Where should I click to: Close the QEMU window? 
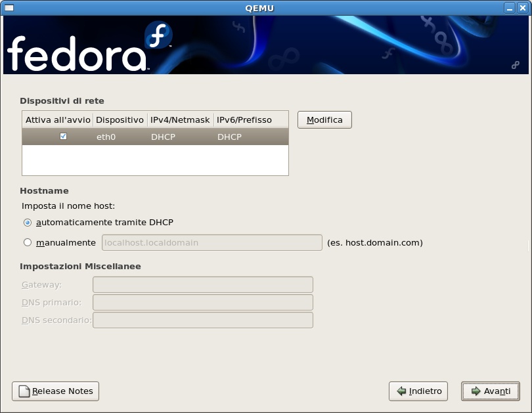click(523, 8)
